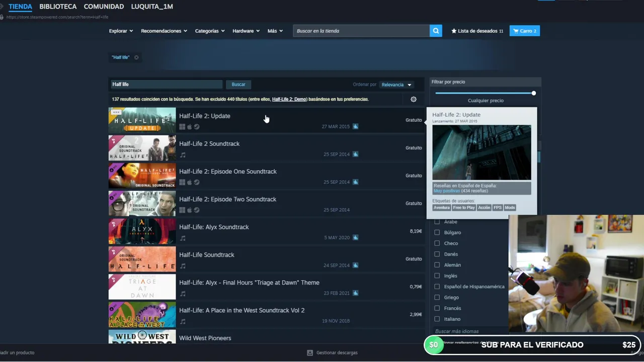This screenshot has width=644, height=362.
Task: Open Half-Life: Alyx Soundtrack thumbnail
Action: tap(142, 231)
